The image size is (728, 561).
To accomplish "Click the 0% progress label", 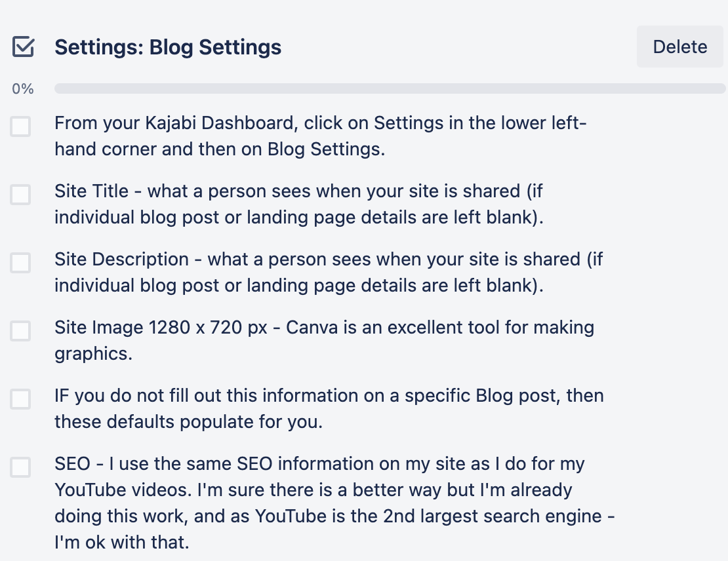I will click(x=22, y=89).
